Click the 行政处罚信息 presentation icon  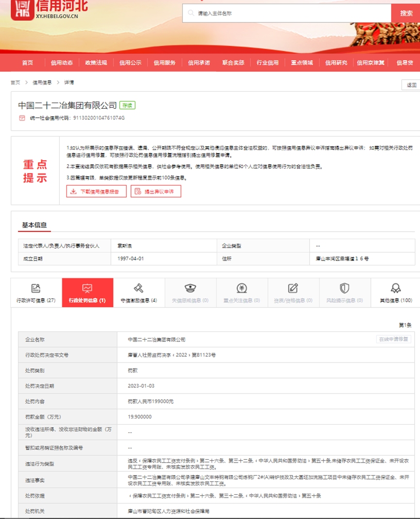(x=87, y=288)
